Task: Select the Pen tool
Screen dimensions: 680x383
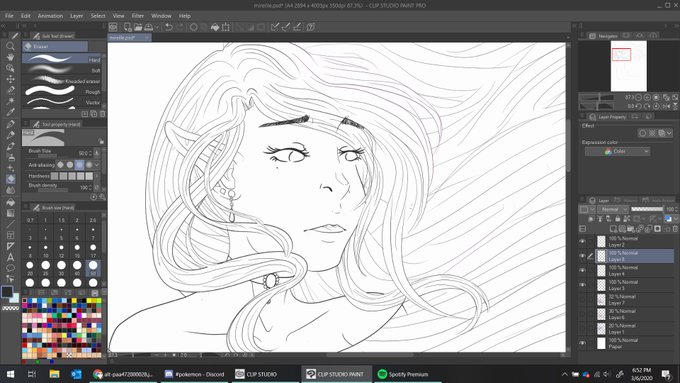Action: coord(10,124)
